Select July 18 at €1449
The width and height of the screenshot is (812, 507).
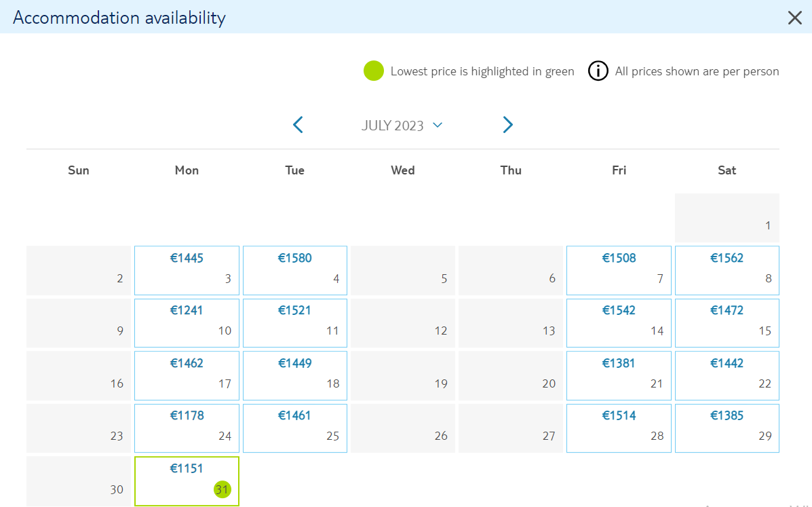coord(294,375)
